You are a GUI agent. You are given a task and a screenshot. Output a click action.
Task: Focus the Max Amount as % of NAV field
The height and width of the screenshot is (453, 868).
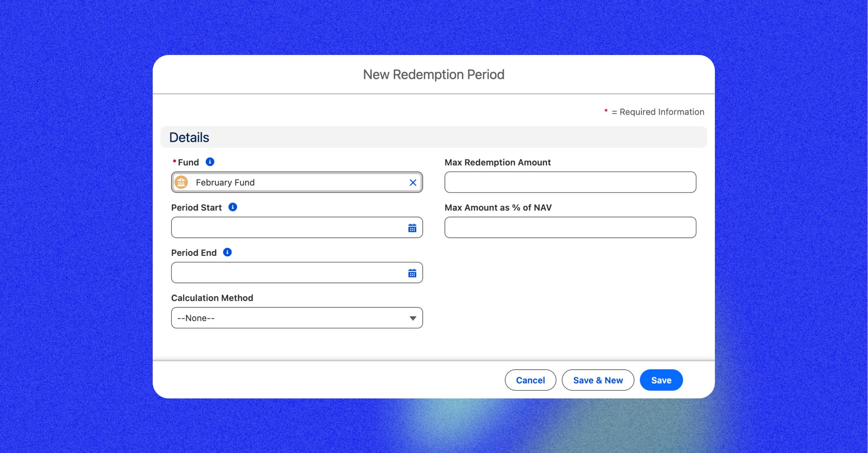click(570, 228)
